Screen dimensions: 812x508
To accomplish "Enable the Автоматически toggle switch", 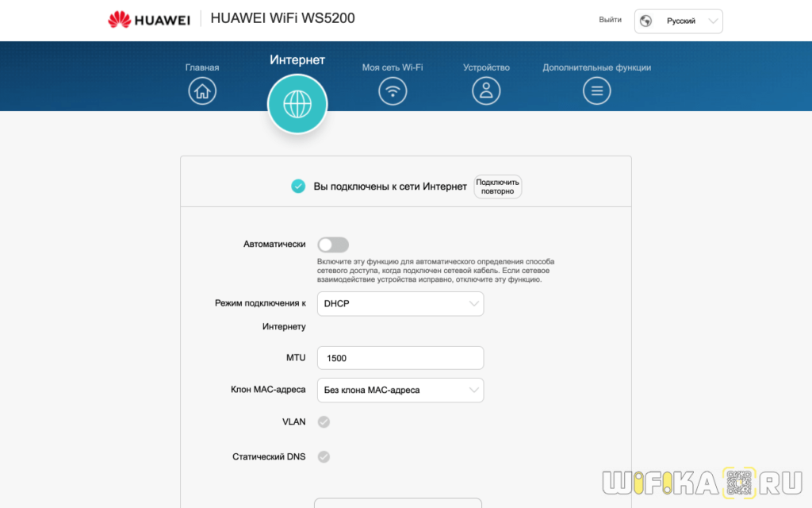I will pyautogui.click(x=333, y=244).
